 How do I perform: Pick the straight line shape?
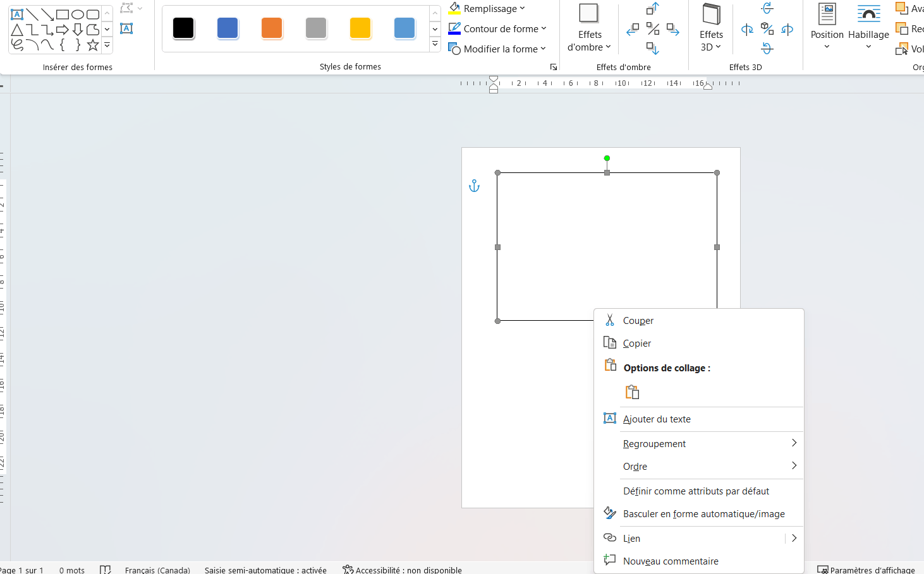click(32, 14)
